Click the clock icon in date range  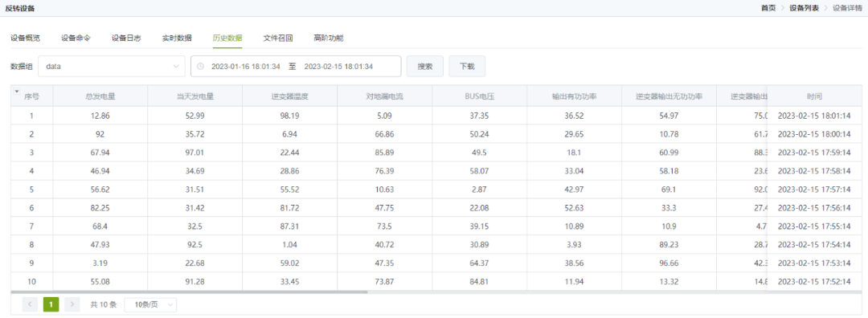pos(200,67)
